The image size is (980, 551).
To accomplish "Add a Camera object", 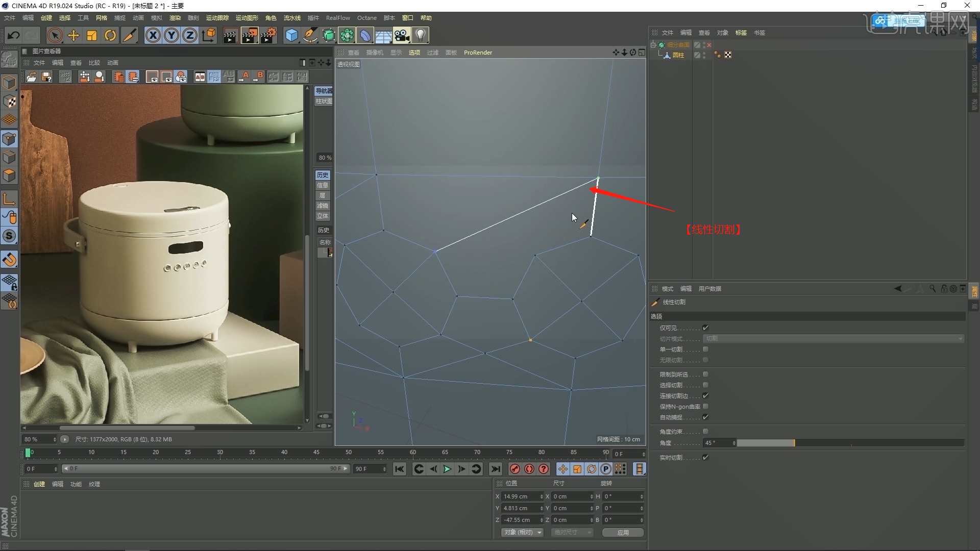I will tap(402, 35).
